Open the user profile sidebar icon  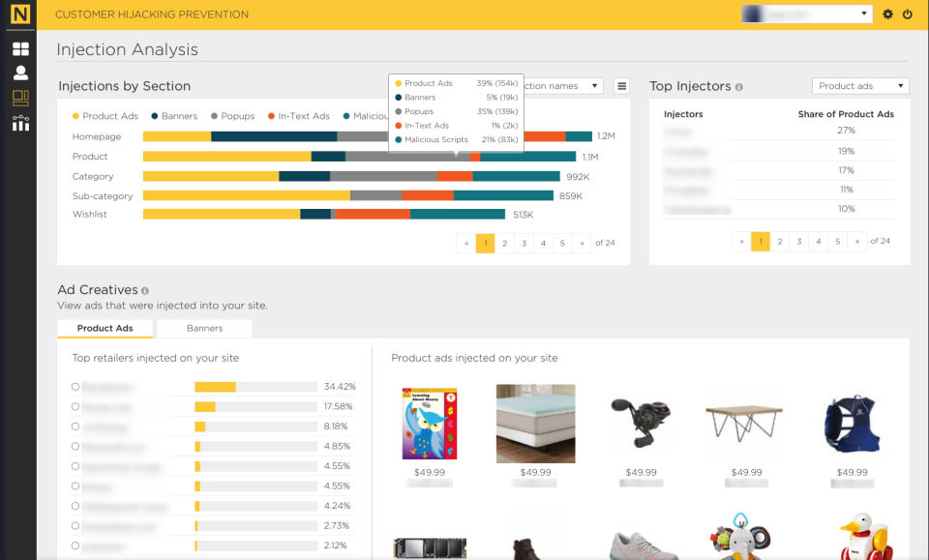(20, 73)
